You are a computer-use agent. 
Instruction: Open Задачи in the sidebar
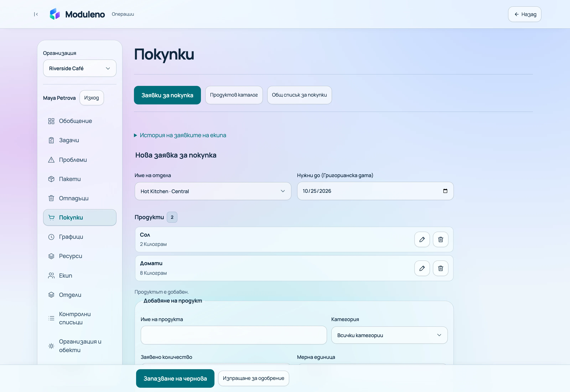(80, 140)
